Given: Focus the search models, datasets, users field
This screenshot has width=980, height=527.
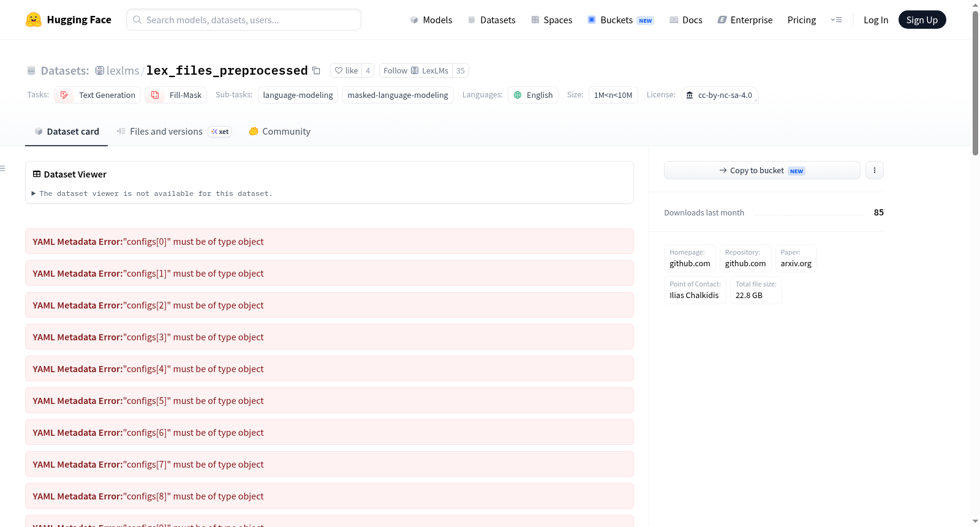Looking at the screenshot, I should click(244, 20).
